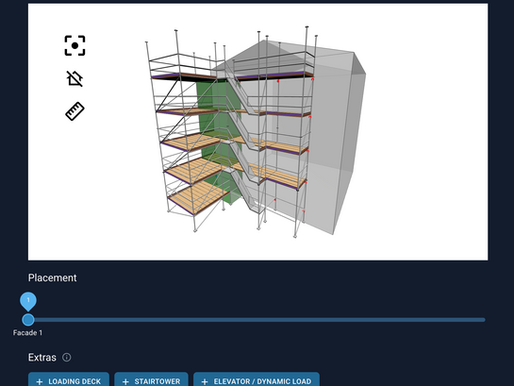Activate the ruler measurement tool
The width and height of the screenshot is (514, 386).
[x=75, y=111]
